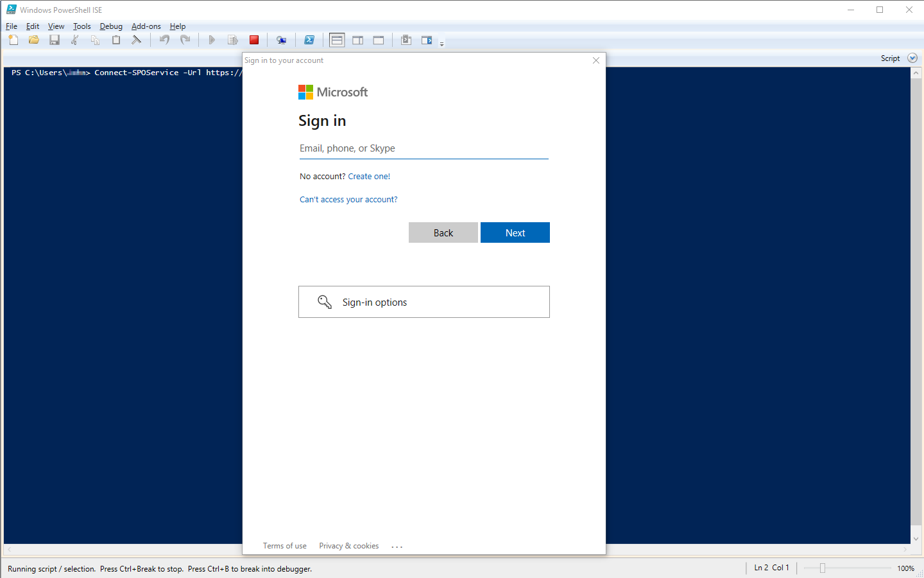Click the zoom slider in status bar
Image resolution: width=924 pixels, height=578 pixels.
tap(823, 568)
